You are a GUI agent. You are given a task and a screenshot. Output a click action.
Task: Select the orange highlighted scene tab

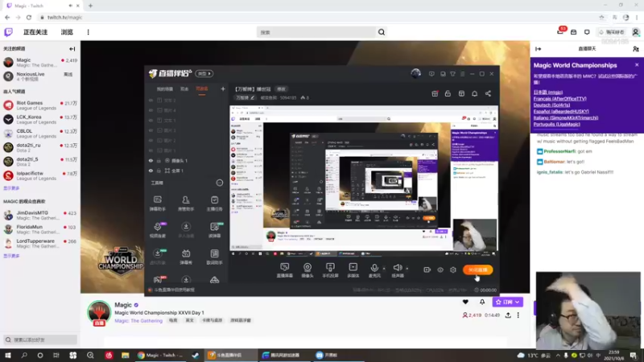[202, 89]
